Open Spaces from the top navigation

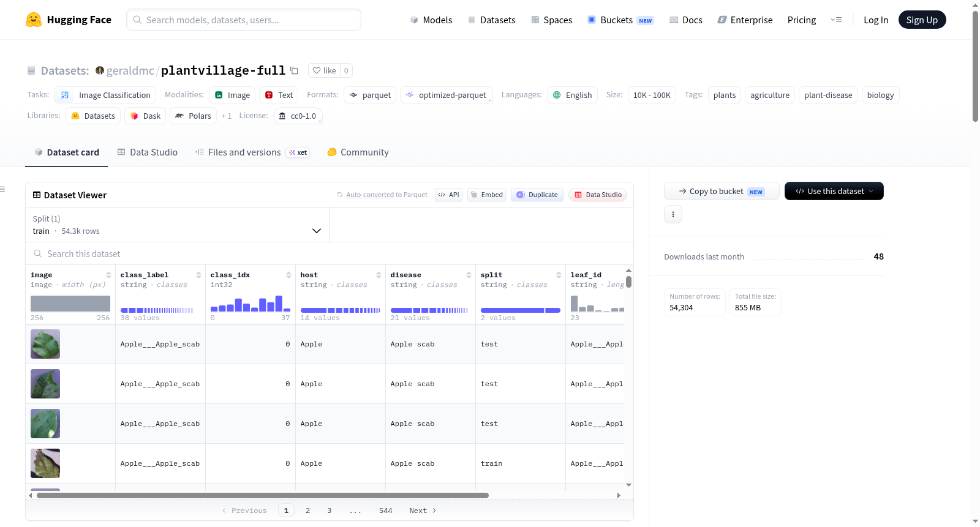(x=552, y=20)
